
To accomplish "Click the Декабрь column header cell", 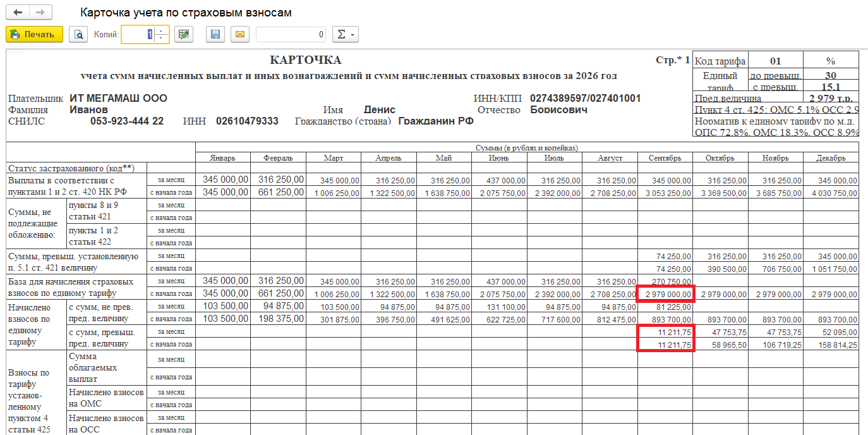I will pos(831,158).
